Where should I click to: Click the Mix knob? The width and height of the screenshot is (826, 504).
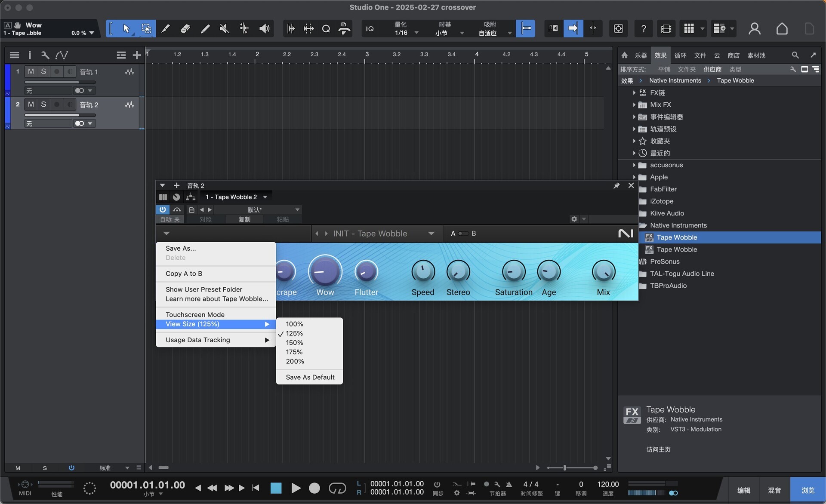(x=603, y=272)
